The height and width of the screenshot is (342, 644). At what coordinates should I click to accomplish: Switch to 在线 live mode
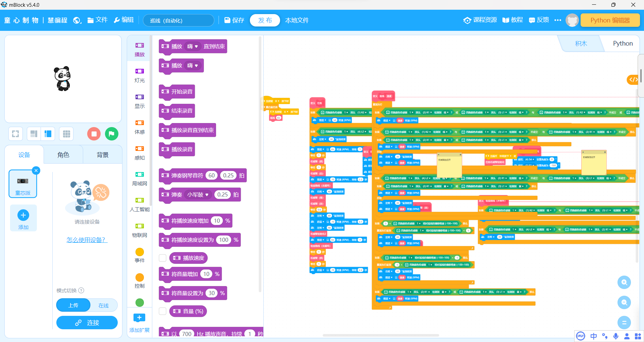coord(104,305)
